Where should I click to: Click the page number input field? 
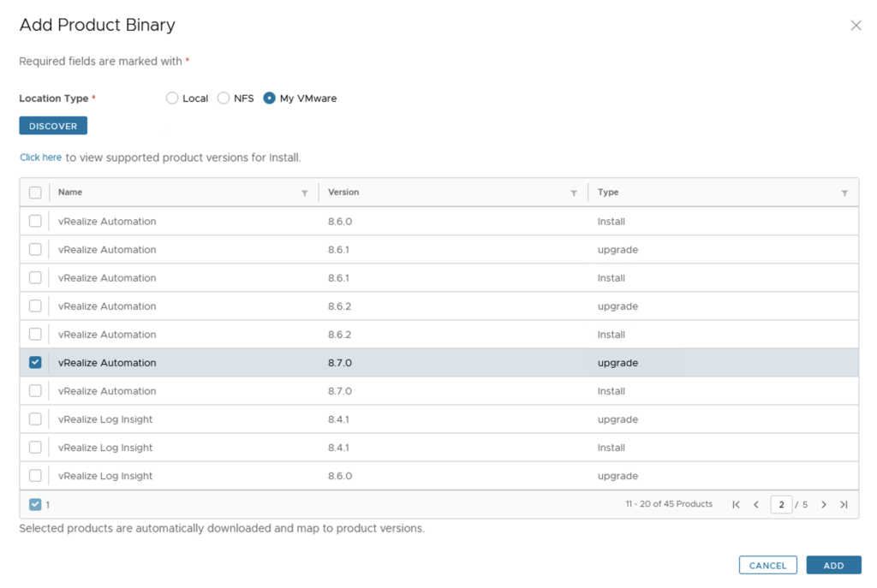(780, 505)
